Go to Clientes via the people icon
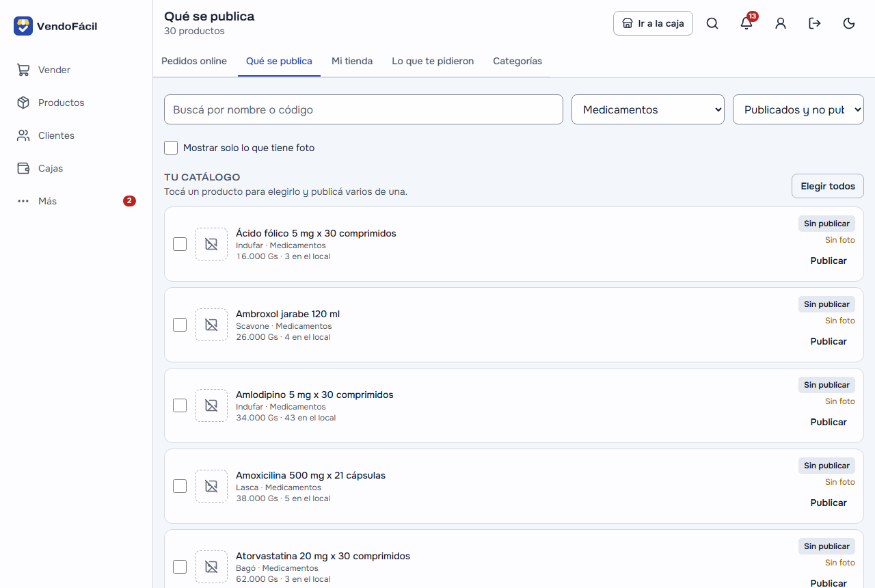875x588 pixels. pos(23,135)
